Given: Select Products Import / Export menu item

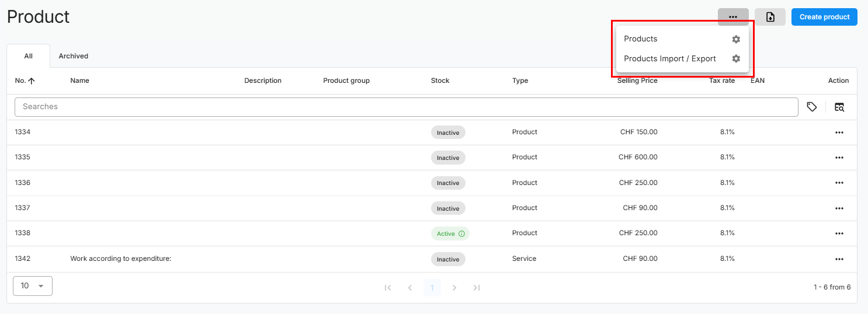Looking at the screenshot, I should pos(669,59).
